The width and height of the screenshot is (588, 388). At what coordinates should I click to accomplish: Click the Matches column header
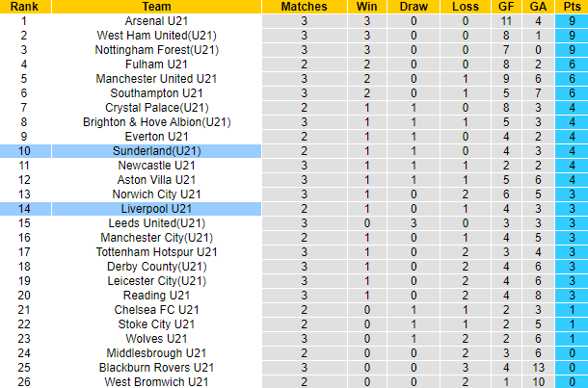point(304,6)
